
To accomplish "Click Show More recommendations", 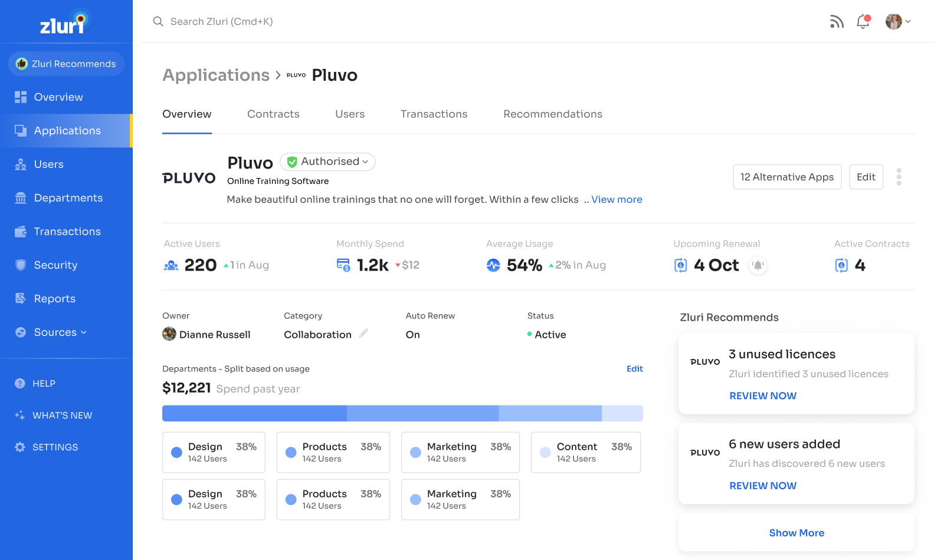I will 796,533.
